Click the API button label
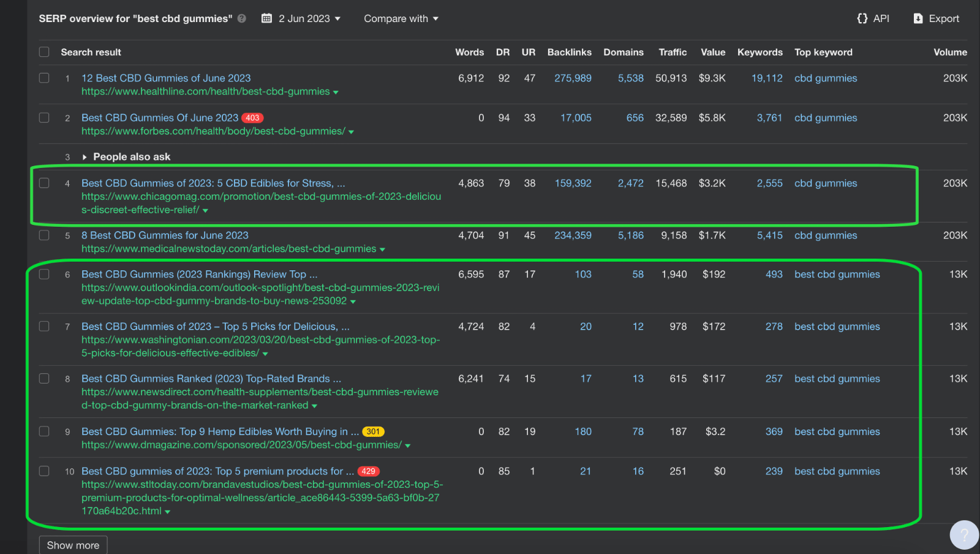The image size is (980, 554). (x=881, y=18)
